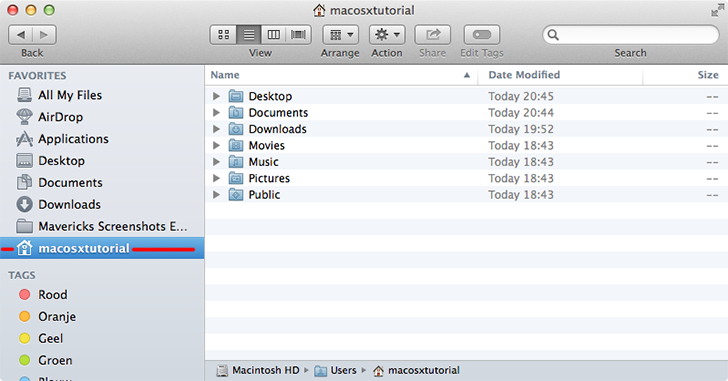Go back with the left arrow
The image size is (728, 381).
click(x=20, y=35)
